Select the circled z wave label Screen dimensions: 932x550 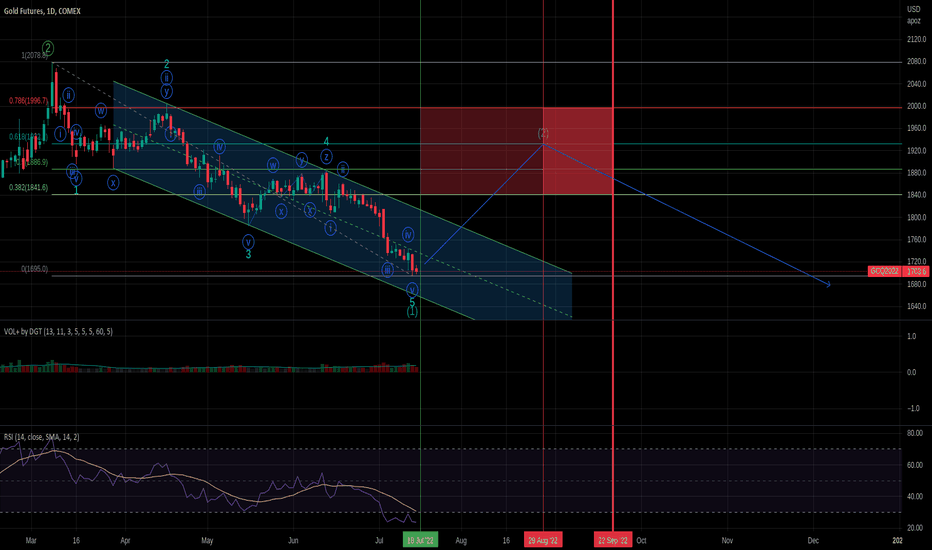(326, 157)
